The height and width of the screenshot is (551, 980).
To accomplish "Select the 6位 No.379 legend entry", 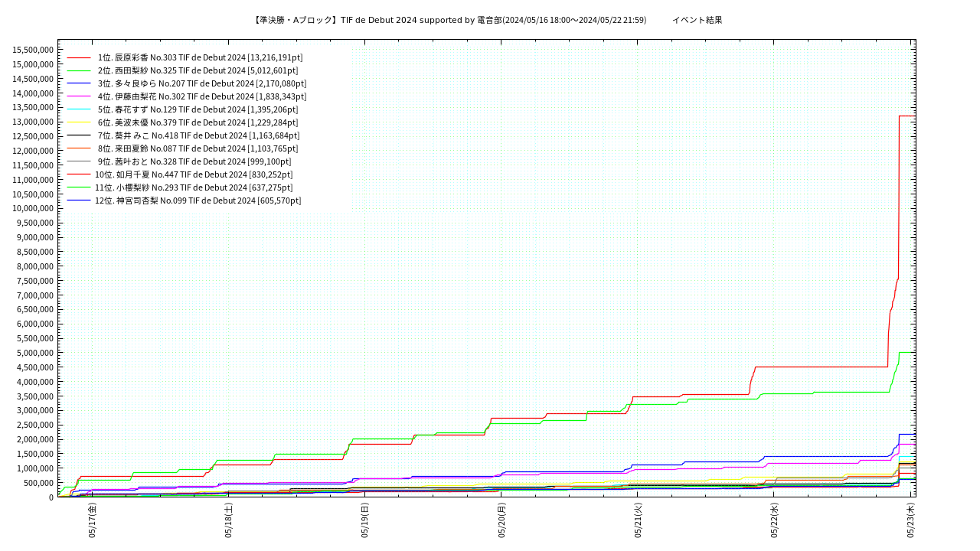I will (198, 122).
